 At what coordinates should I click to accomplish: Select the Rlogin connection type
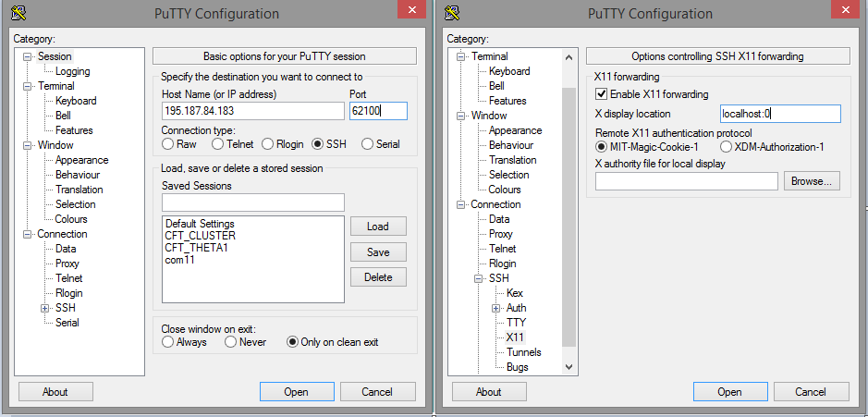[x=267, y=144]
